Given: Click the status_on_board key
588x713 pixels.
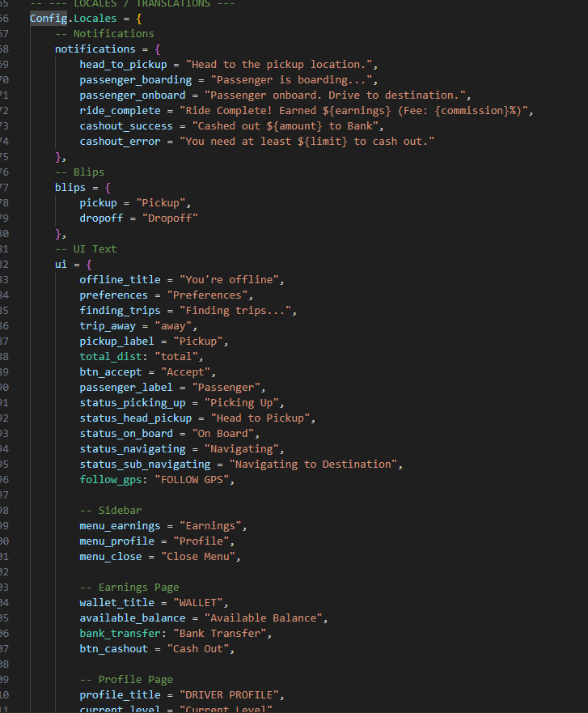Looking at the screenshot, I should [126, 434].
